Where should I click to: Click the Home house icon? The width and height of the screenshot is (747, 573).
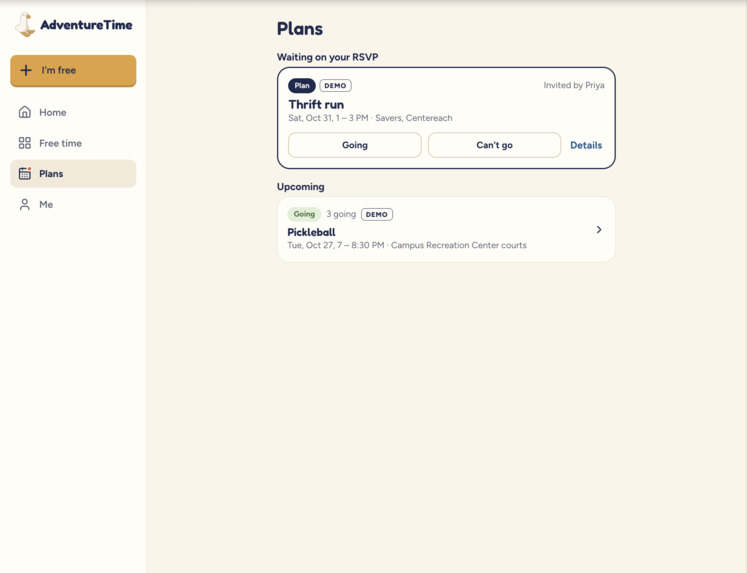click(25, 112)
